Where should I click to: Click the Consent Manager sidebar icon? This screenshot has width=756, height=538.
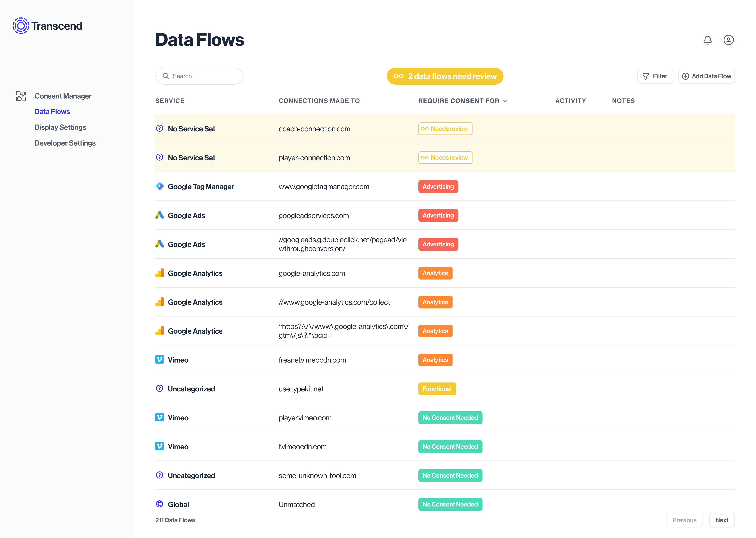click(21, 96)
